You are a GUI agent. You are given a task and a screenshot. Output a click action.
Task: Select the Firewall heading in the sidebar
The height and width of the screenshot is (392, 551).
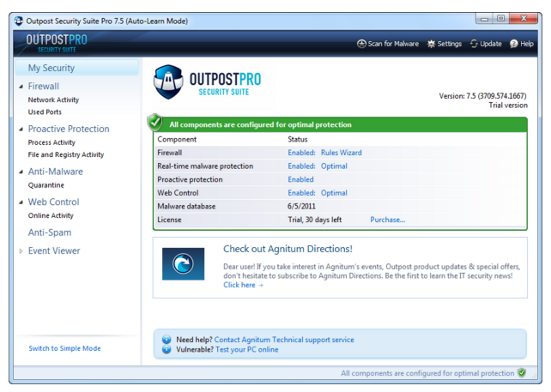click(x=44, y=86)
